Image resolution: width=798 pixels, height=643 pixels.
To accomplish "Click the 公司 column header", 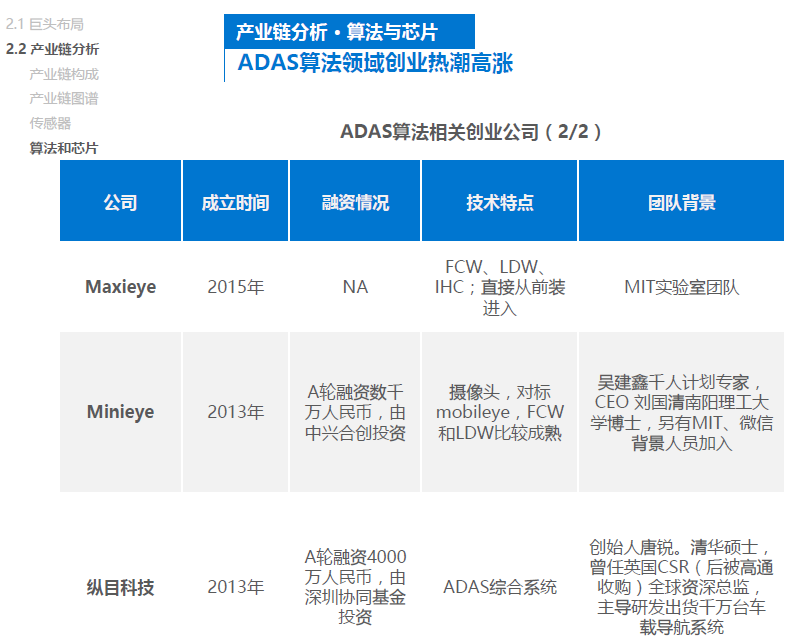I will coord(121,201).
